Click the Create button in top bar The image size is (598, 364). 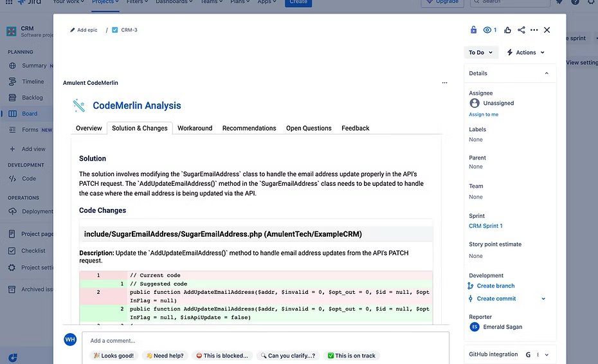point(298,3)
